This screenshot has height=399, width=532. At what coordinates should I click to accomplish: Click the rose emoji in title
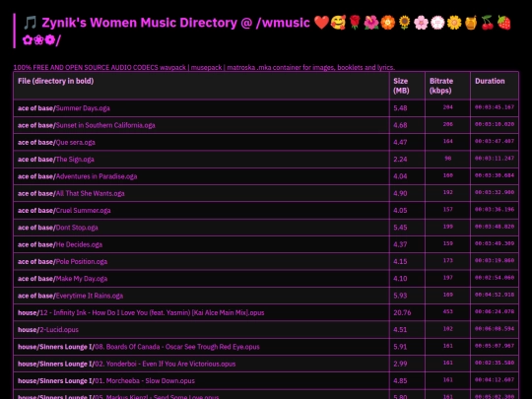(x=355, y=23)
